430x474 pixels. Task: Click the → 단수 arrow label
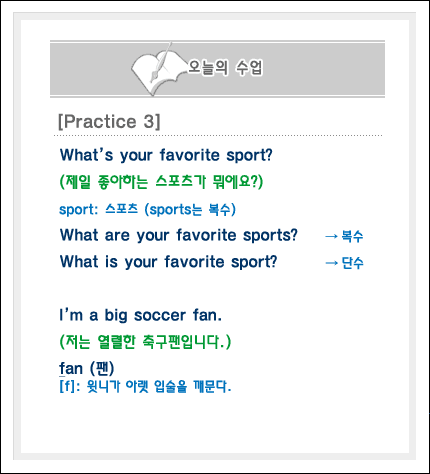coord(344,263)
